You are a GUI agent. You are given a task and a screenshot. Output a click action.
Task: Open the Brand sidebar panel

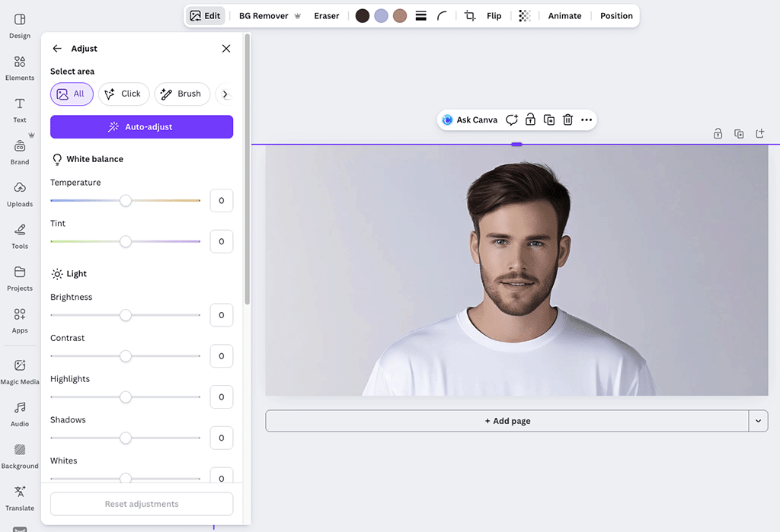tap(20, 153)
